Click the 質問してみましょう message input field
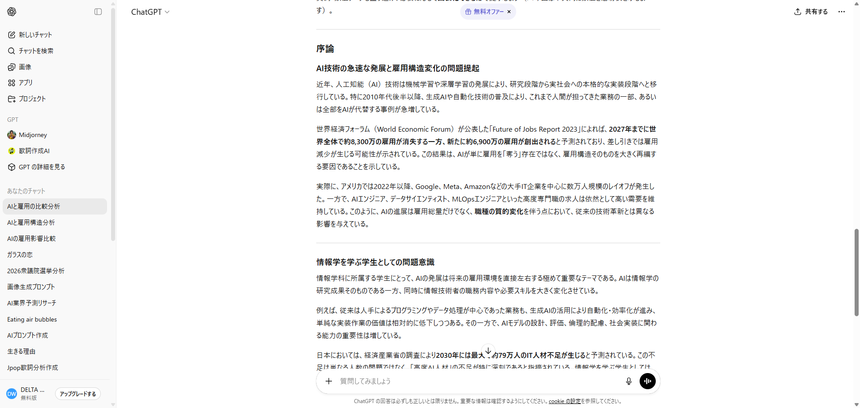Viewport: 860px width, 408px height. (470, 381)
